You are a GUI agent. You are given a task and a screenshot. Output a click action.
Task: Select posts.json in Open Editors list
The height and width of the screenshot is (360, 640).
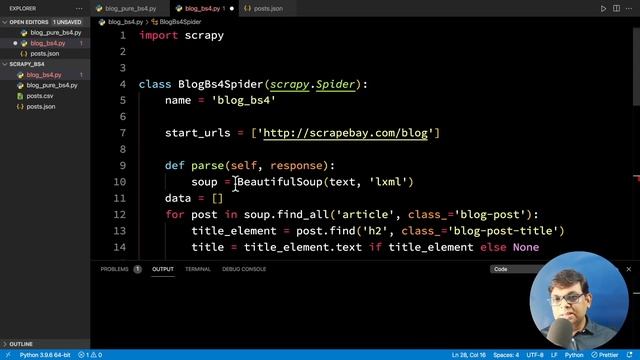(x=44, y=54)
